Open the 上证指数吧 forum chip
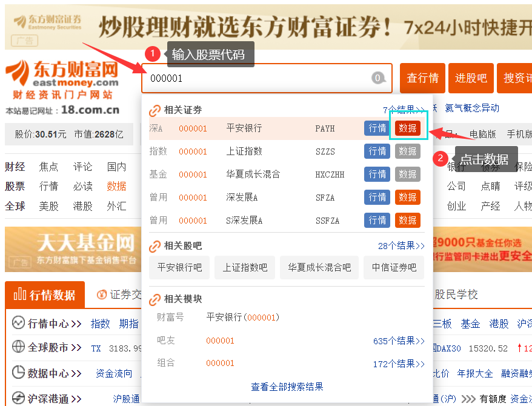Viewport: 532px width, 406px height. (245, 268)
